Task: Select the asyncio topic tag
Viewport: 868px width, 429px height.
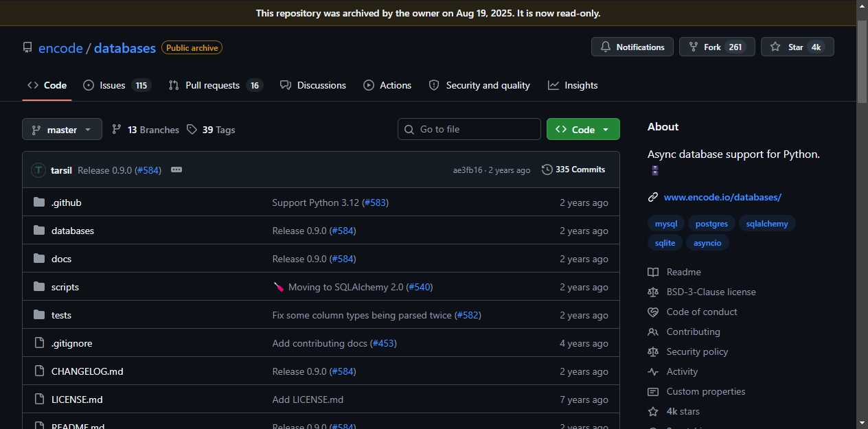Action: tap(707, 243)
